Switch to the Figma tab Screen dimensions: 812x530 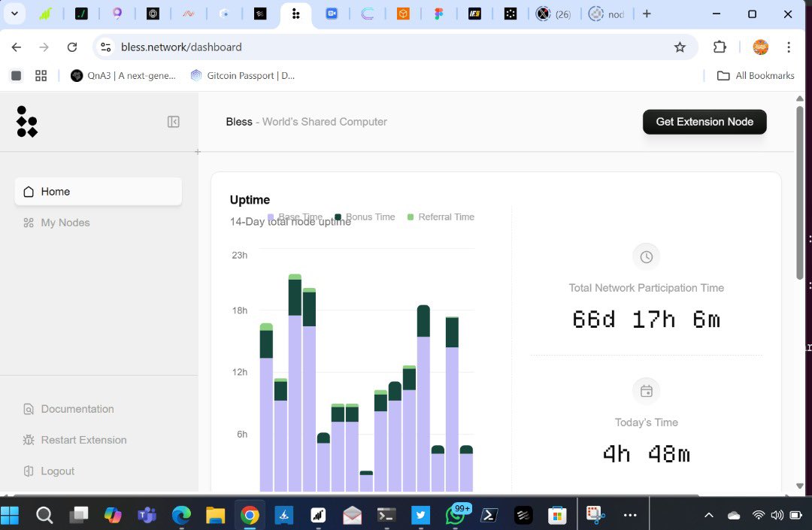click(x=438, y=14)
